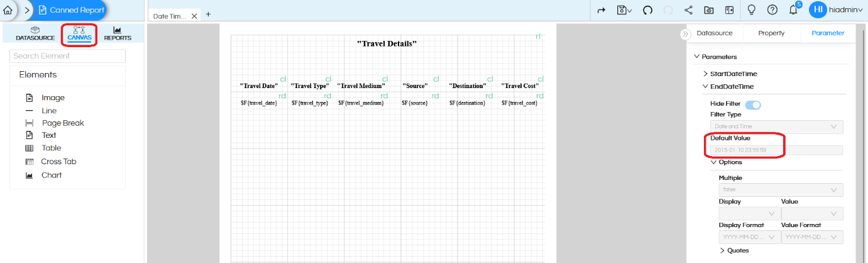Open the Property panel tab
The height and width of the screenshot is (263, 868).
[x=771, y=33]
